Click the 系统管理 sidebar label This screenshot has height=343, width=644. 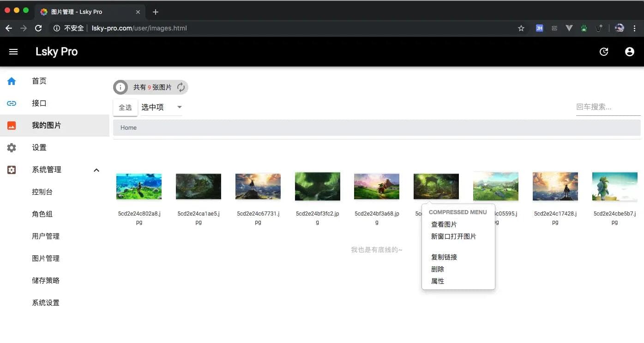[47, 170]
